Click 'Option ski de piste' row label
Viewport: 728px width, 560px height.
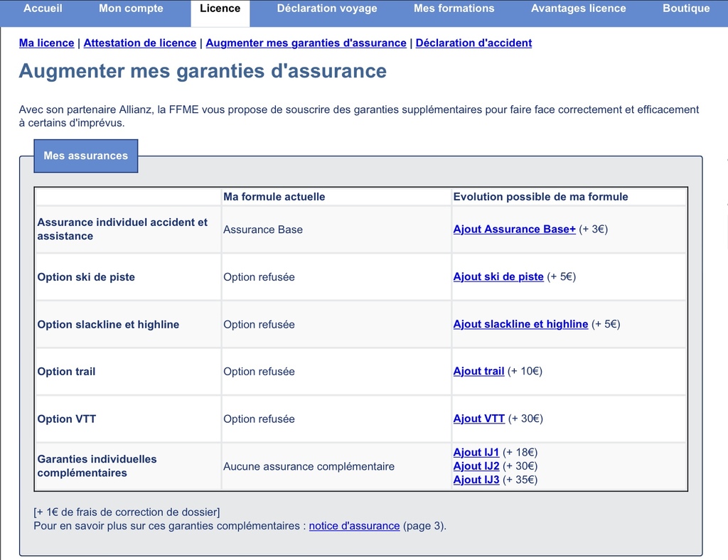(86, 277)
